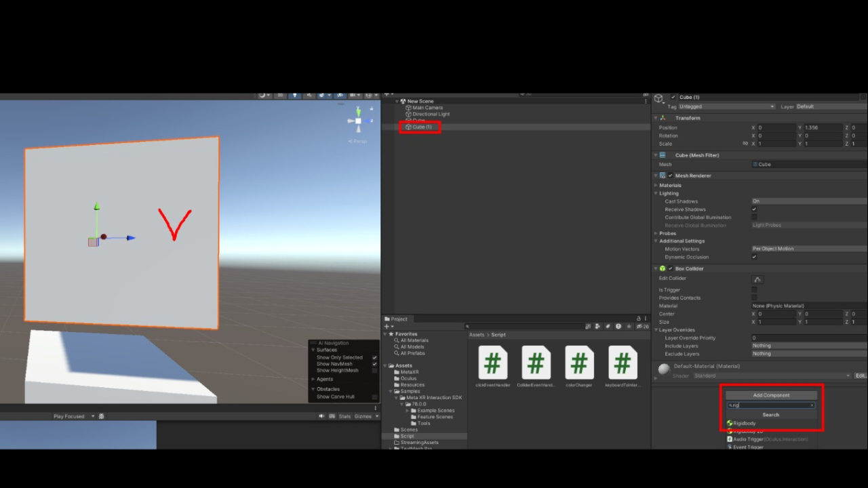Click the Stats button in Game view
The width and height of the screenshot is (868, 488).
point(344,416)
